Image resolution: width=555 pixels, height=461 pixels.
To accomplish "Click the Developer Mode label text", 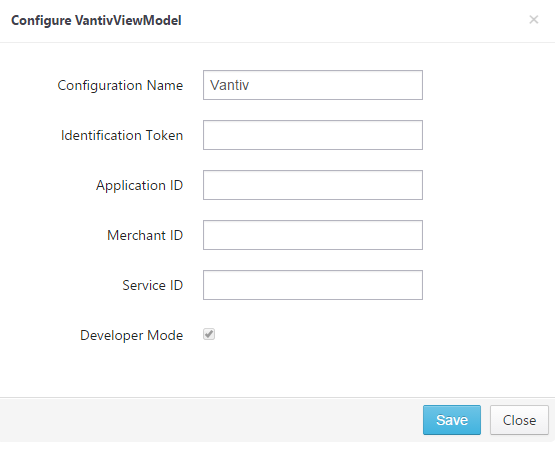I will (x=132, y=335).
